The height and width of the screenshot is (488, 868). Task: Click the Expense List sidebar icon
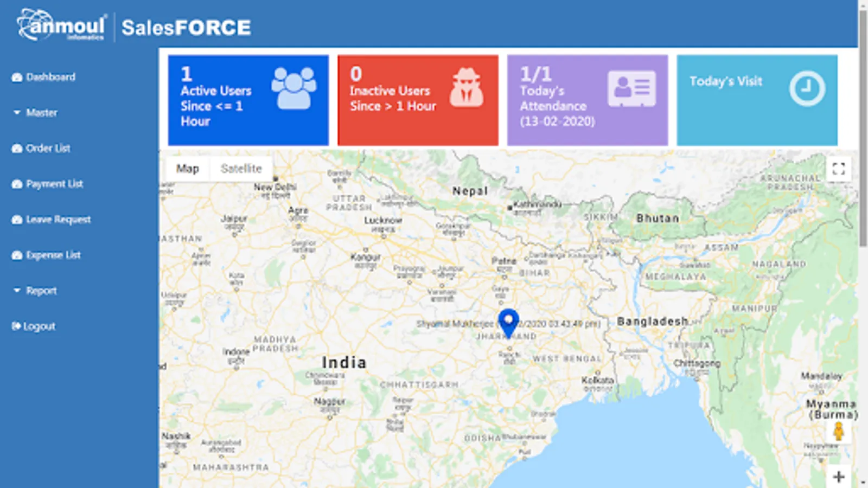click(x=17, y=255)
